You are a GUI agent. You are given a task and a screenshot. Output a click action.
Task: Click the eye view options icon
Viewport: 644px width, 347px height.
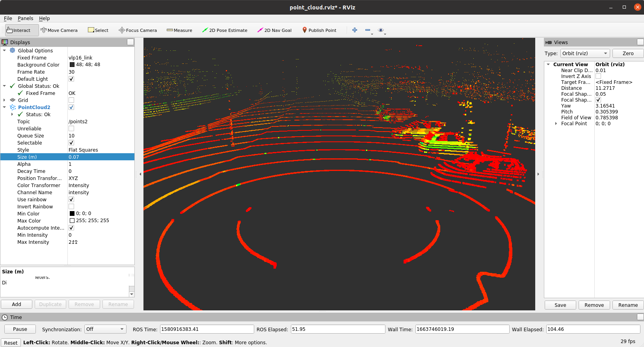pos(381,30)
